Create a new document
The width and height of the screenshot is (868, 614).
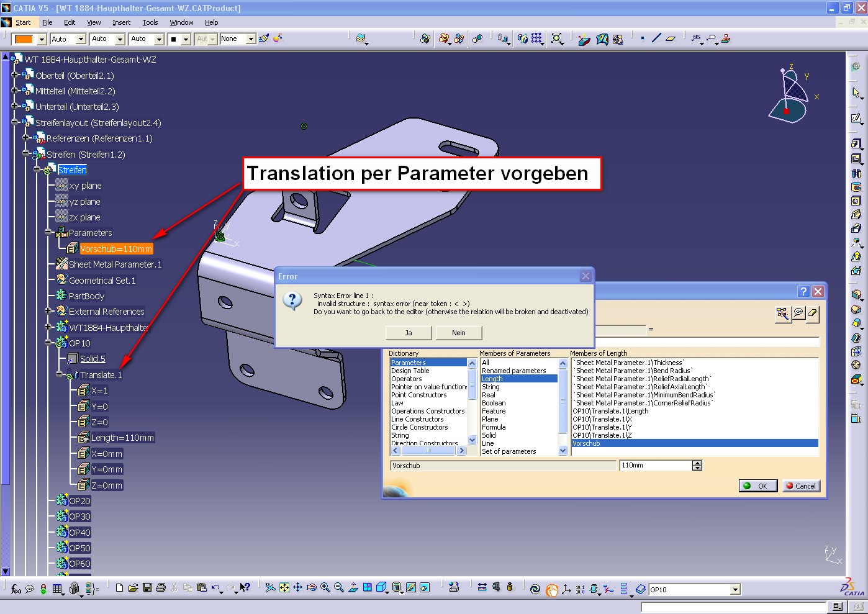pyautogui.click(x=119, y=587)
